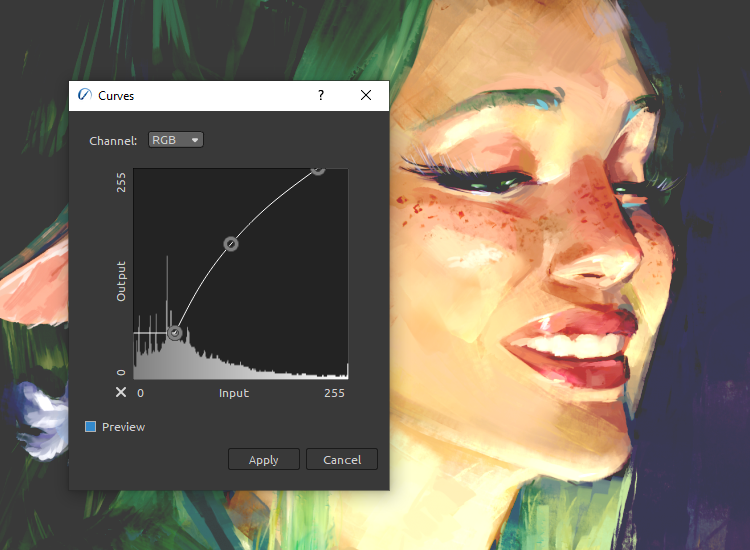Toggle the Preview checkbox
Image resolution: width=750 pixels, height=550 pixels.
(x=90, y=427)
